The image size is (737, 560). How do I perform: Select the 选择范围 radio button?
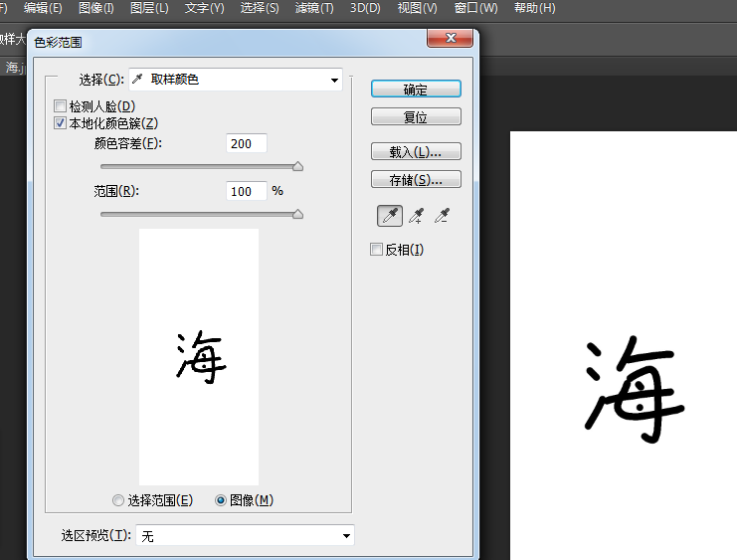point(118,500)
